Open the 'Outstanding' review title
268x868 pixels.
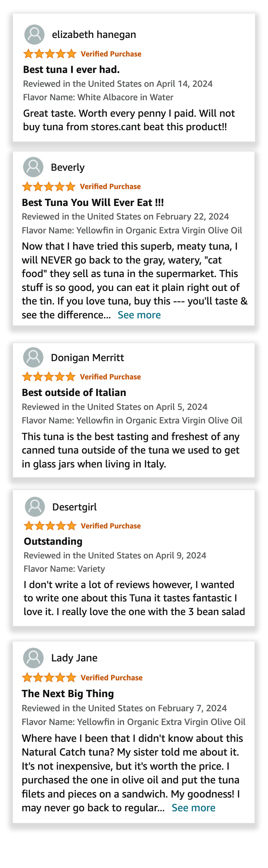click(53, 541)
